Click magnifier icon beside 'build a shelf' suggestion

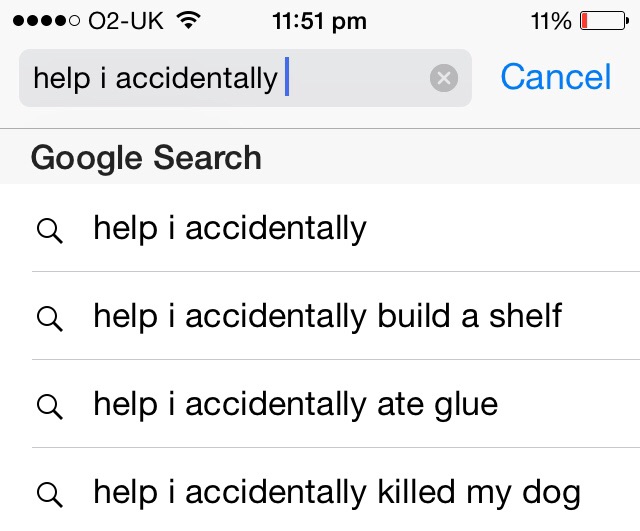(49, 318)
